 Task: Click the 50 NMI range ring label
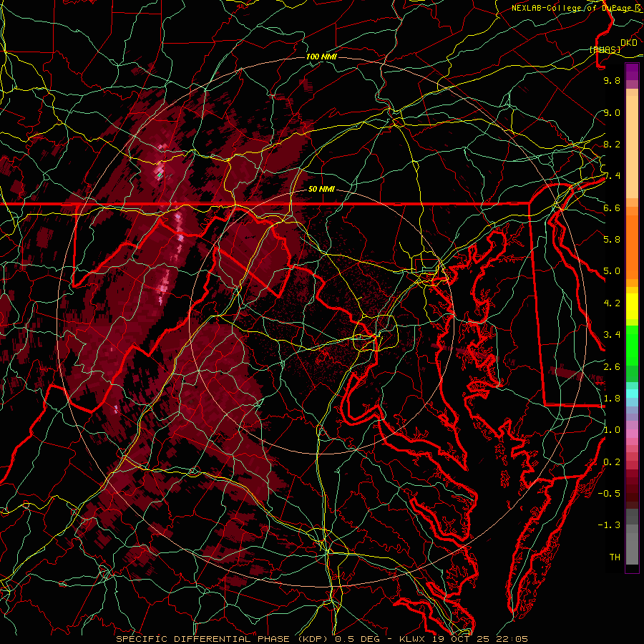tap(321, 190)
